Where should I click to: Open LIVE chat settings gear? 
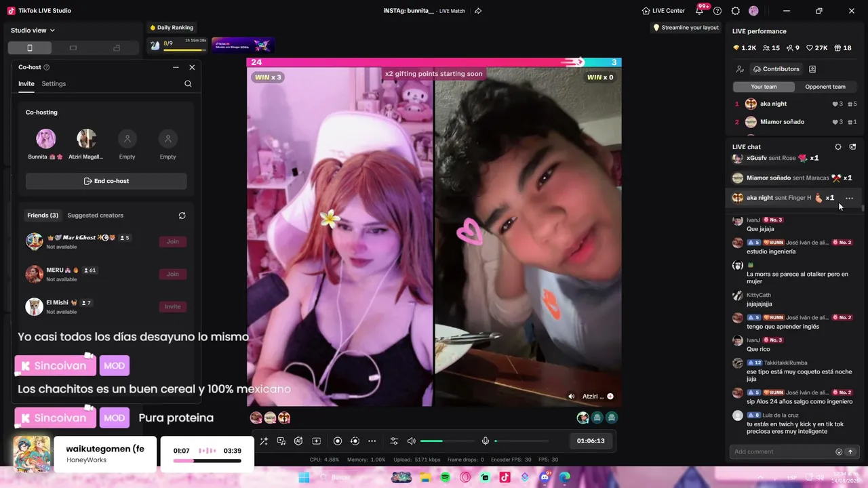click(838, 147)
